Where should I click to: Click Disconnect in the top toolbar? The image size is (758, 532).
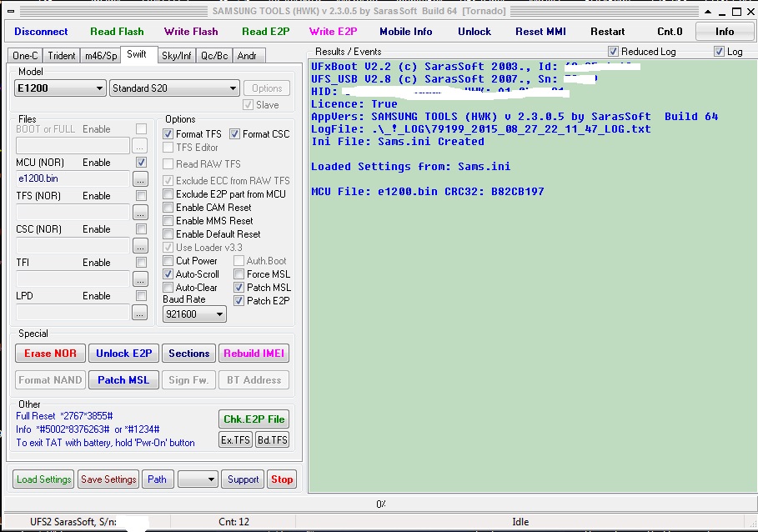click(41, 32)
